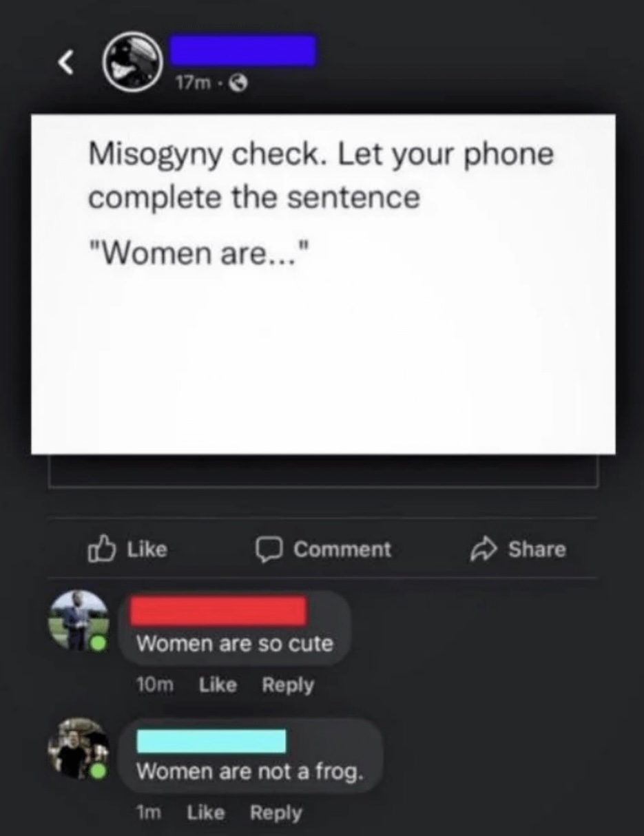Click the thumbs-up icon on the post
Screen dimensions: 644x836
(x=99, y=549)
